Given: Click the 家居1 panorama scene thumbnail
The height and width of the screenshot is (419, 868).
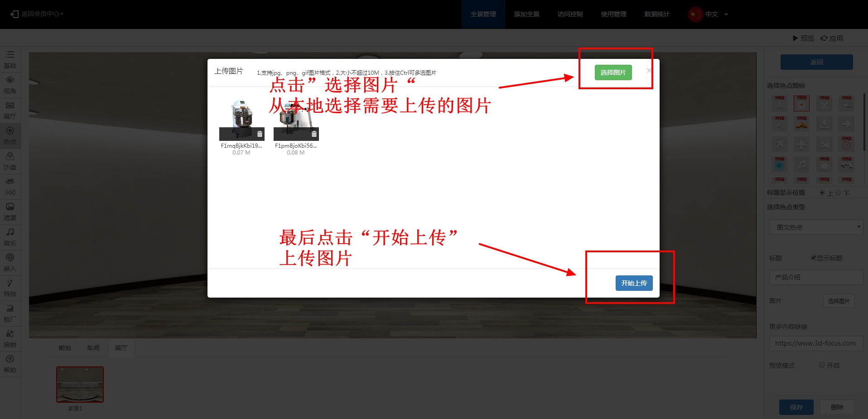Looking at the screenshot, I should coord(80,384).
